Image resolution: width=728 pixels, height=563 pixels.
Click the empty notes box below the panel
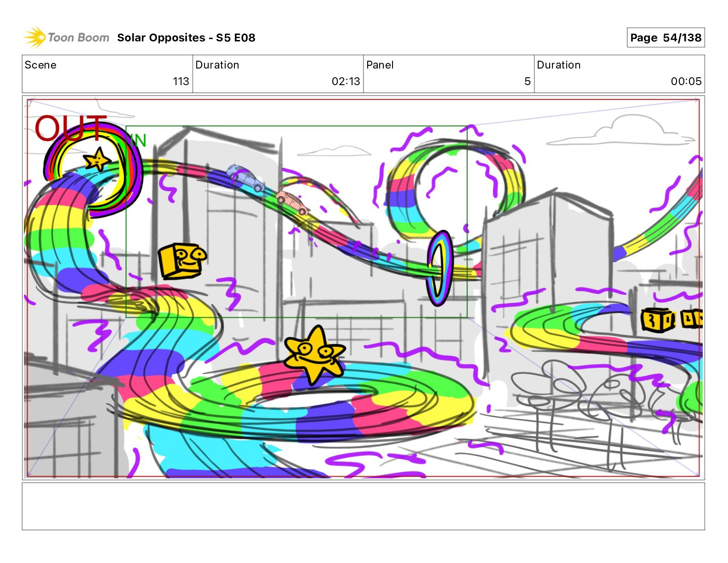[363, 506]
